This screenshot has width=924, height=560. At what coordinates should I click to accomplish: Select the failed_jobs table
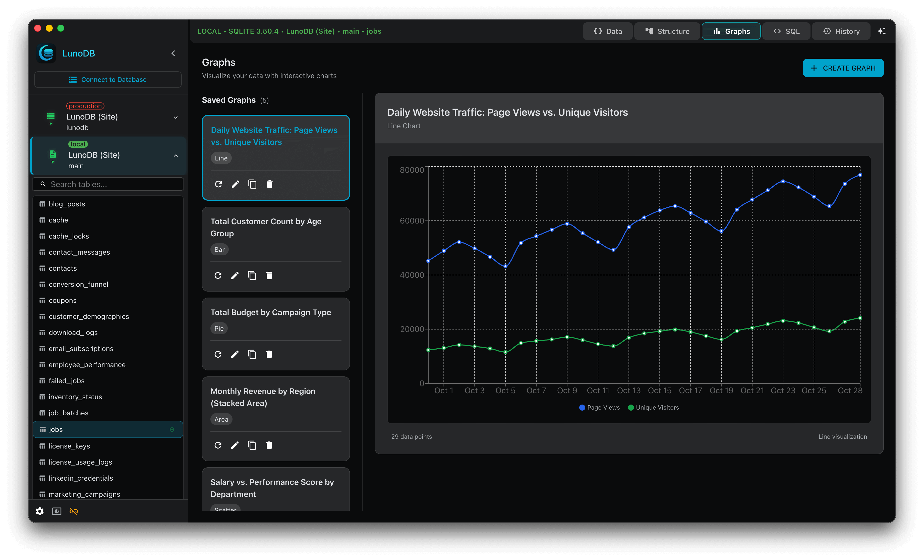pyautogui.click(x=108, y=381)
